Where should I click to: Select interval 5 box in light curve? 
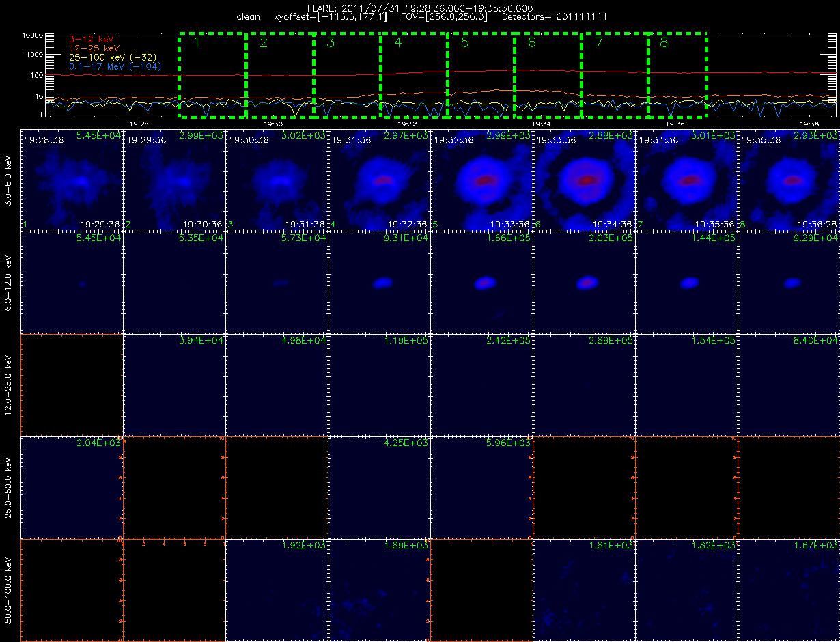point(481,75)
